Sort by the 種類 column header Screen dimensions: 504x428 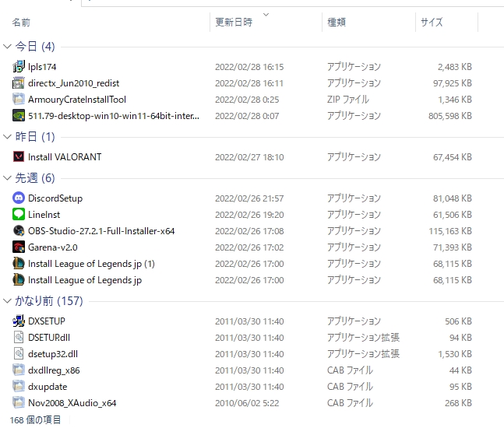(337, 22)
